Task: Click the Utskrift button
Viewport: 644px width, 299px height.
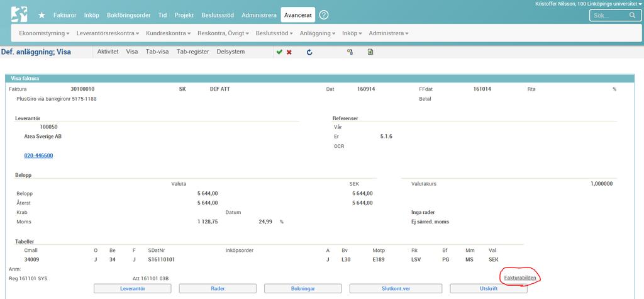Action: tap(489, 289)
